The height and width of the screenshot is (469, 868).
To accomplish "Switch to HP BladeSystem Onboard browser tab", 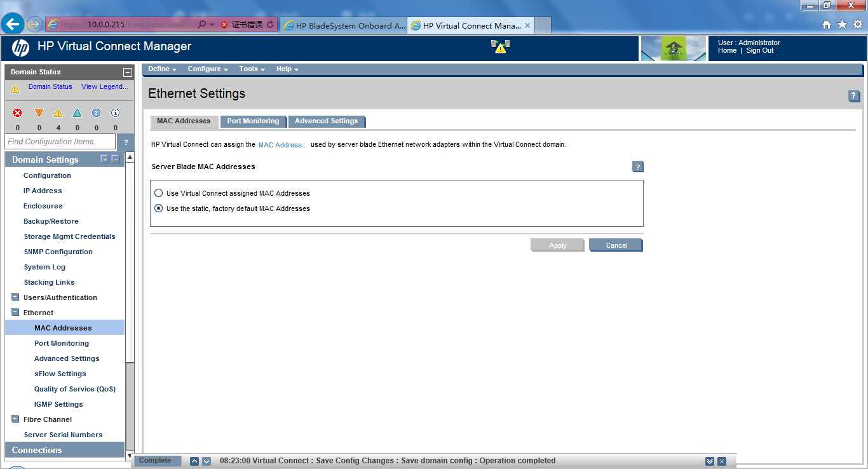I will (x=344, y=25).
